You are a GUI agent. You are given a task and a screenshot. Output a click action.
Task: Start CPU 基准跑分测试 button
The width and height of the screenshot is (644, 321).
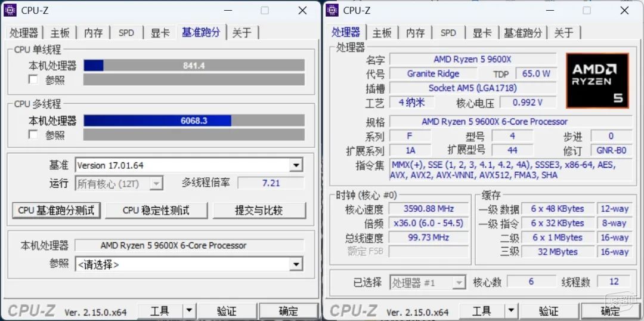tap(56, 211)
